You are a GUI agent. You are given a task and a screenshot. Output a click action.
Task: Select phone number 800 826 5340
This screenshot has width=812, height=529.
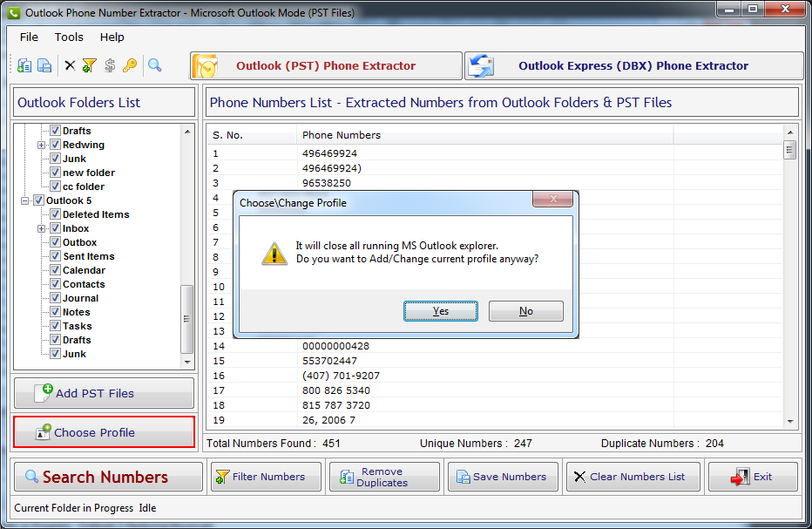[x=336, y=390]
